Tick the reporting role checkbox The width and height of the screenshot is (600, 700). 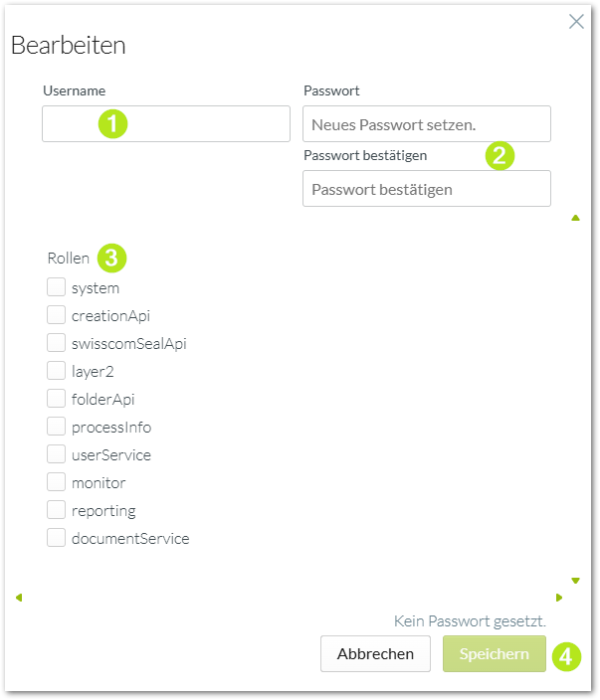pyautogui.click(x=57, y=510)
